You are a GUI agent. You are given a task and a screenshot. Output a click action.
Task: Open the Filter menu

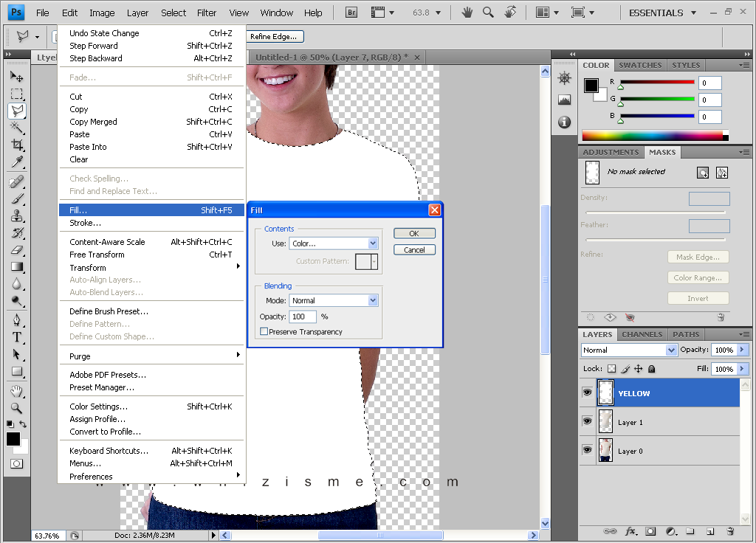click(x=207, y=13)
